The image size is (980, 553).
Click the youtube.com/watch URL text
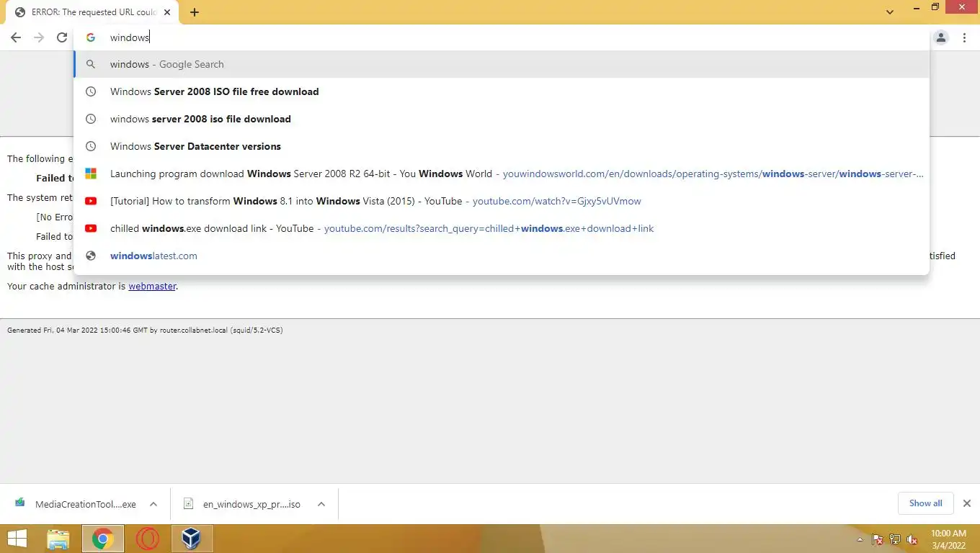click(x=556, y=201)
